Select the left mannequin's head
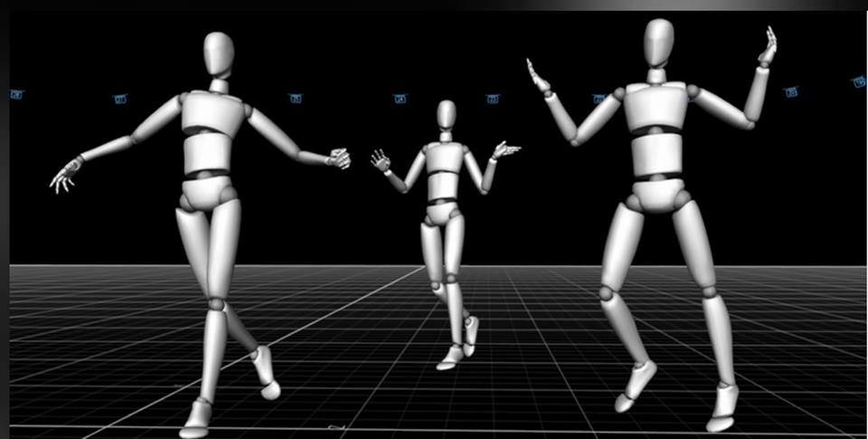The height and width of the screenshot is (439, 868). [219, 53]
